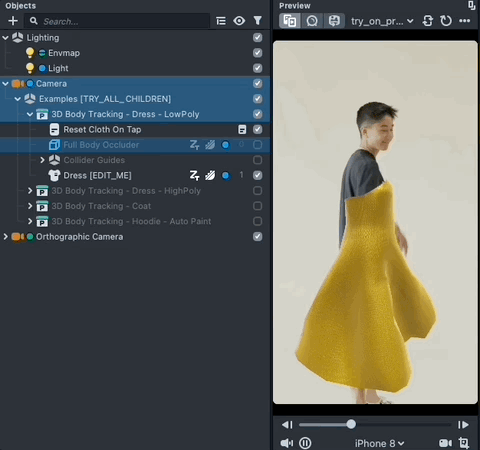Pause the preview playback
Image resolution: width=480 pixels, height=450 pixels.
pyautogui.click(x=305, y=443)
